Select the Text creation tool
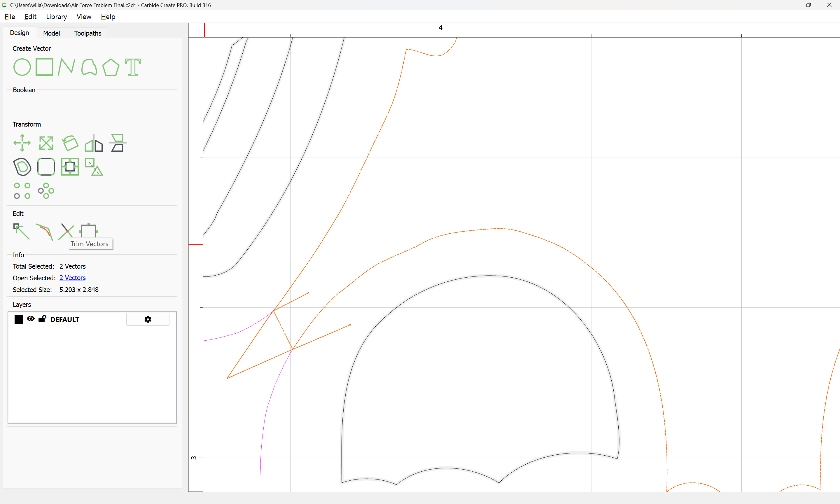Viewport: 840px width, 504px height. coord(133,67)
